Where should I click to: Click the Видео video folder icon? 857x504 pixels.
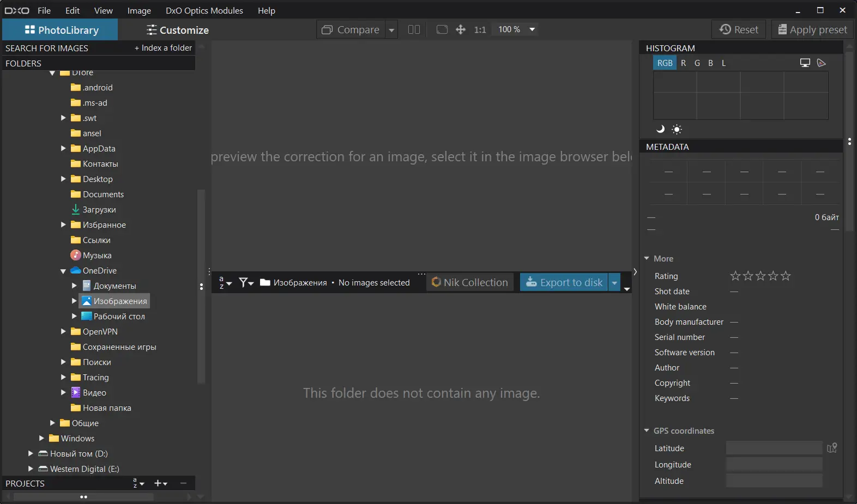point(76,392)
